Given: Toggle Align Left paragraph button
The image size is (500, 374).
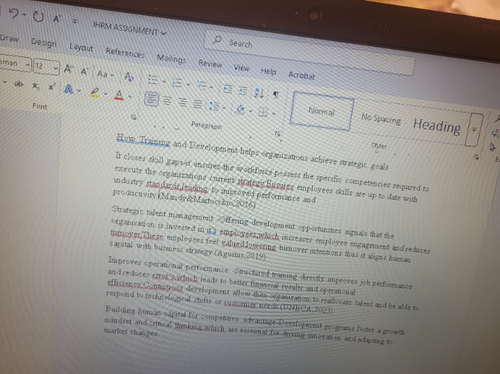Looking at the screenshot, I should [x=151, y=99].
